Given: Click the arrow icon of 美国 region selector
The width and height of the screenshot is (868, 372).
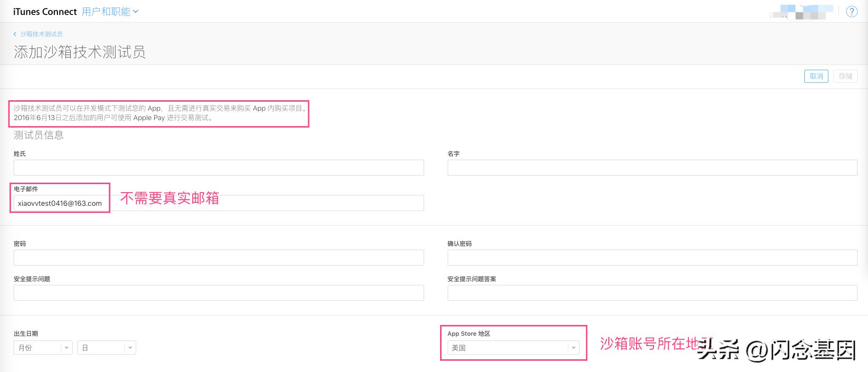Looking at the screenshot, I should [x=573, y=348].
